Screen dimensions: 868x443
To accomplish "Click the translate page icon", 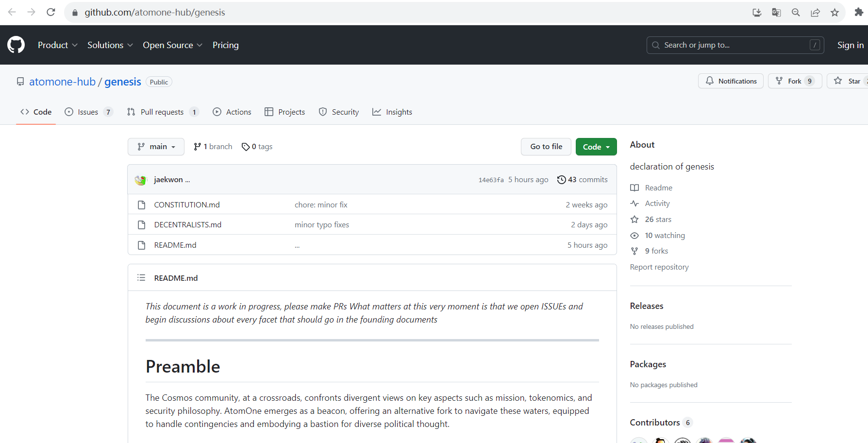I will [x=776, y=13].
